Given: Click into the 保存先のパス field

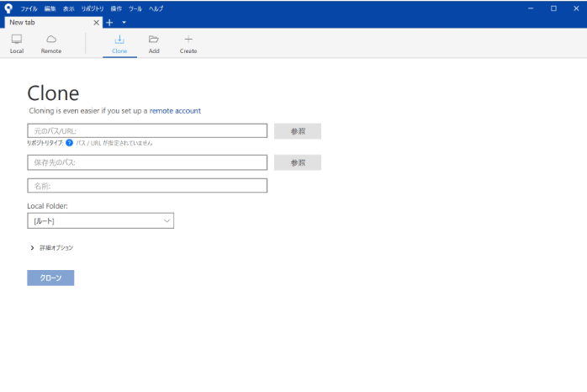Looking at the screenshot, I should click(x=147, y=162).
